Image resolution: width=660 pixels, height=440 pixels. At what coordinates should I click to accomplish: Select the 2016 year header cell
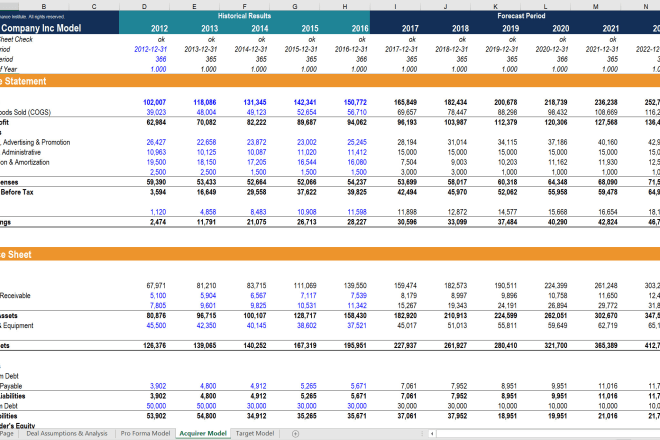[360, 29]
